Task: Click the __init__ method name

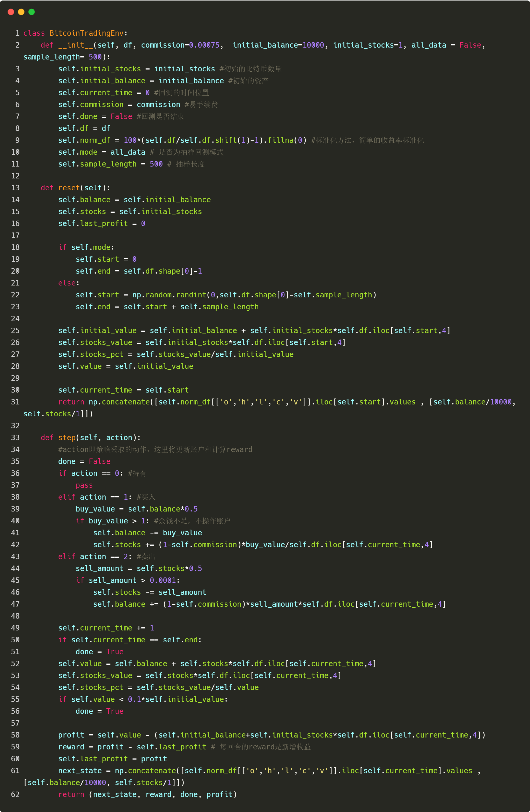Action: 76,45
